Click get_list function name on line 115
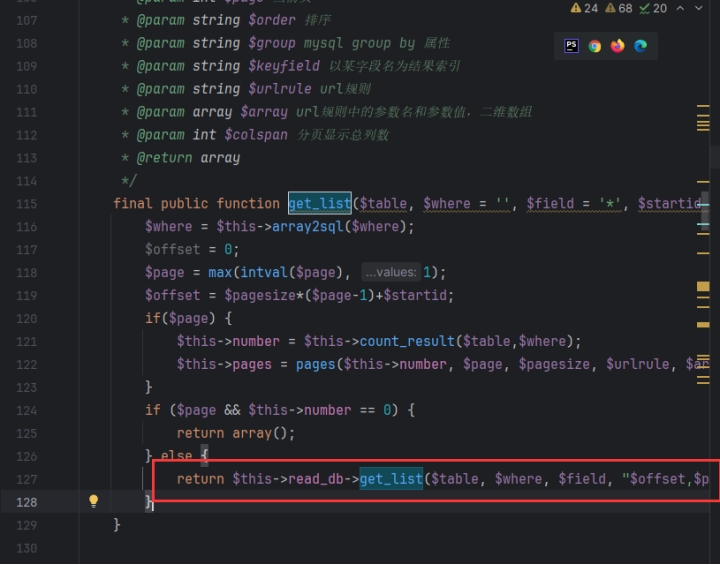The width and height of the screenshot is (720, 565). (319, 203)
